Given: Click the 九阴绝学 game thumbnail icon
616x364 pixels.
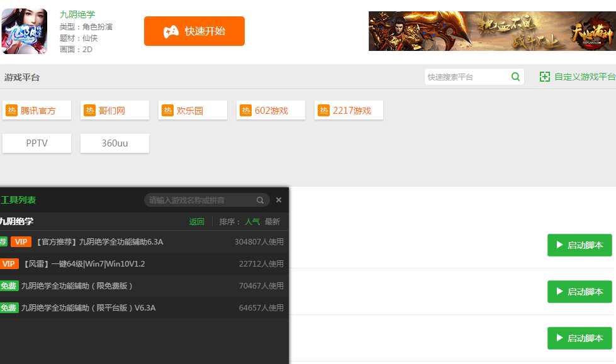Looking at the screenshot, I should 24,31.
